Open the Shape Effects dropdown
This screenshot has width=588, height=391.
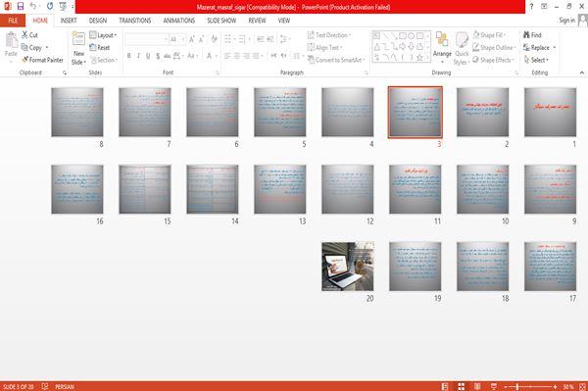pos(494,60)
